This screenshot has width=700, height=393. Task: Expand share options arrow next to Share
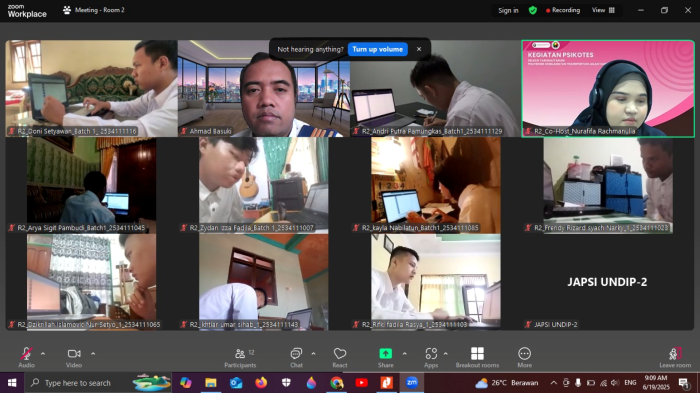[x=404, y=354]
